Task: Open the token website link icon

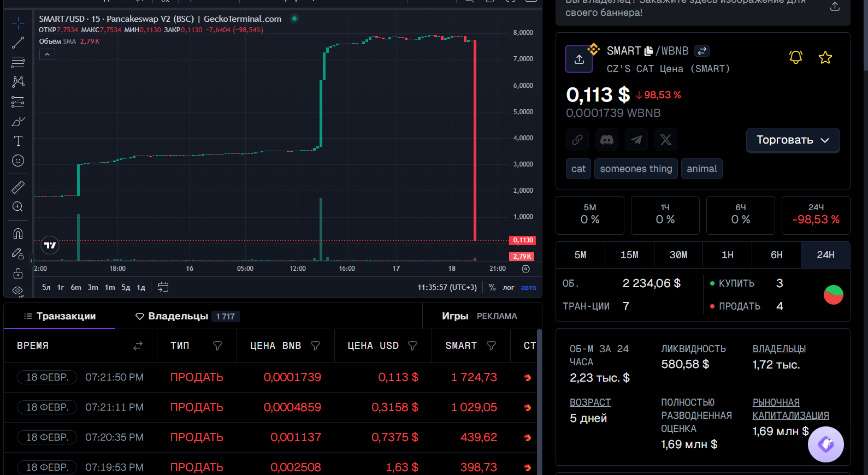Action: (577, 140)
